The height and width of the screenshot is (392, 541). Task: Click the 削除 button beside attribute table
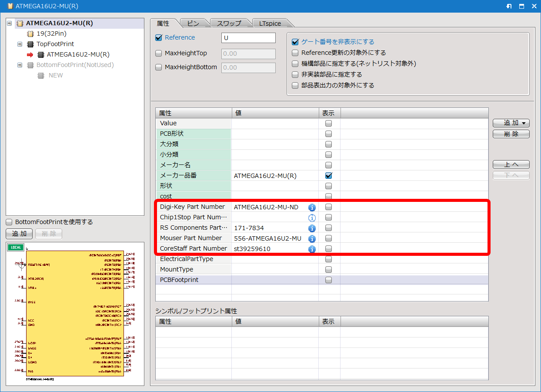click(511, 134)
